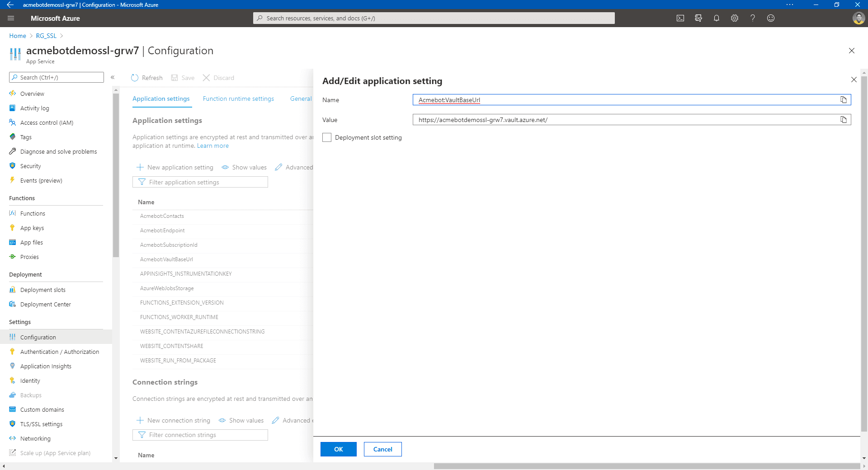Open the notifications bell
The height and width of the screenshot is (470, 868).
(x=717, y=18)
